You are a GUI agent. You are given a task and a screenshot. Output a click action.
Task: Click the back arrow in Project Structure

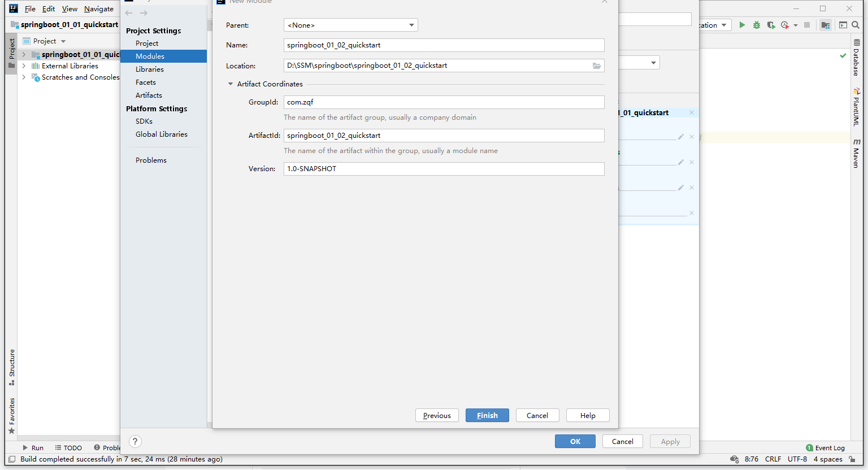(x=129, y=13)
